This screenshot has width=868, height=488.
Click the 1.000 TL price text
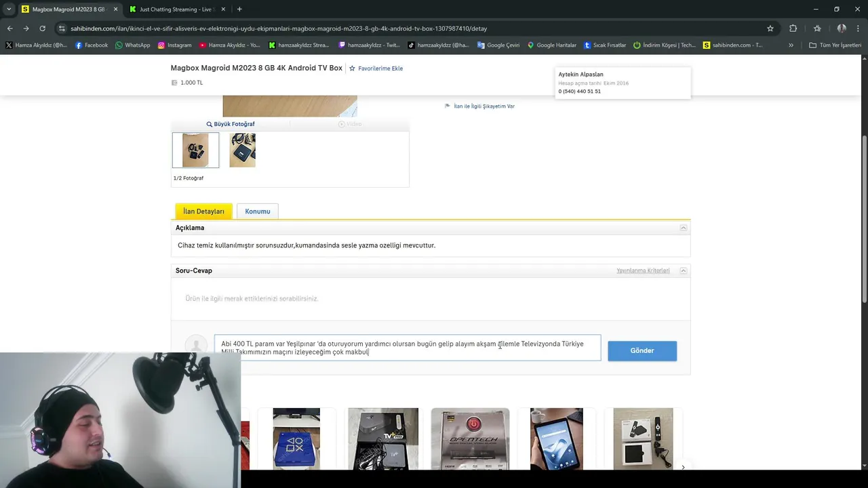(x=191, y=83)
